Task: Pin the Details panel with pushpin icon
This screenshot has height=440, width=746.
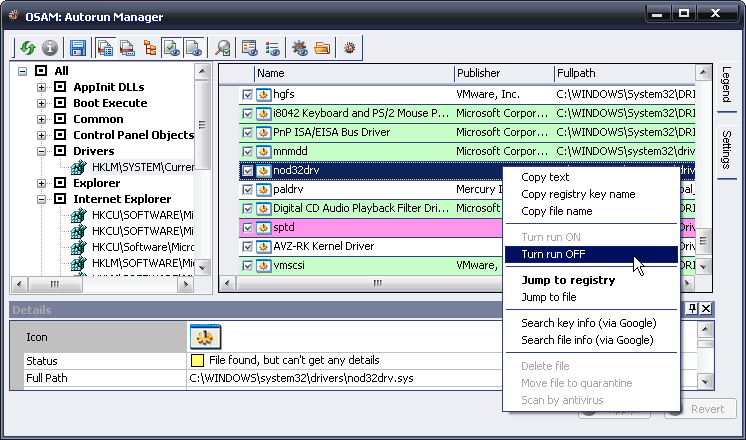Action: coord(692,309)
